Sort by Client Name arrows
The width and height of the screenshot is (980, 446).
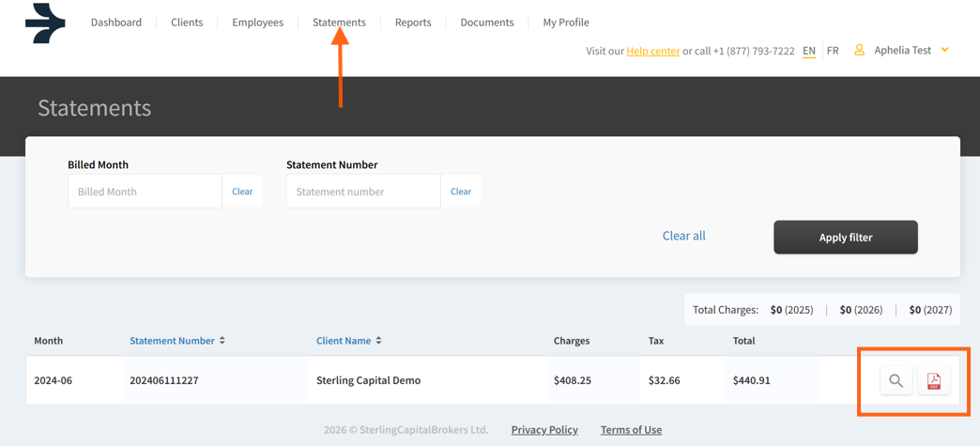[378, 341]
